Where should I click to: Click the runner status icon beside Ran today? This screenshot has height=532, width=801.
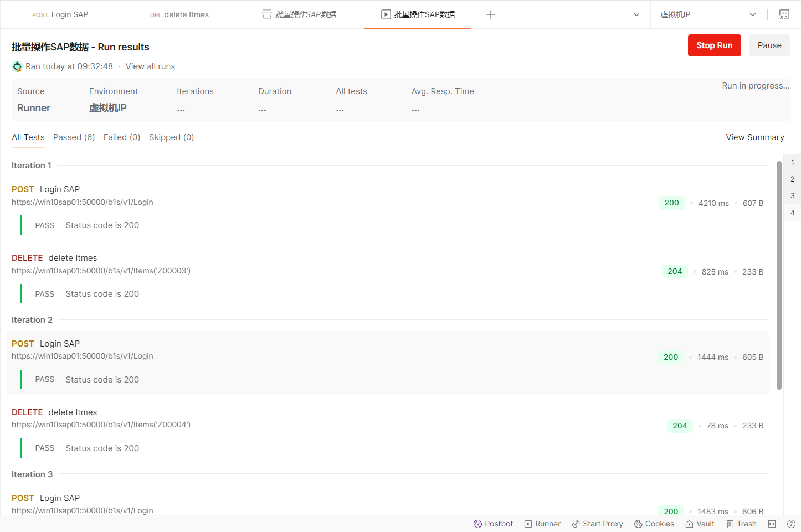(x=17, y=66)
